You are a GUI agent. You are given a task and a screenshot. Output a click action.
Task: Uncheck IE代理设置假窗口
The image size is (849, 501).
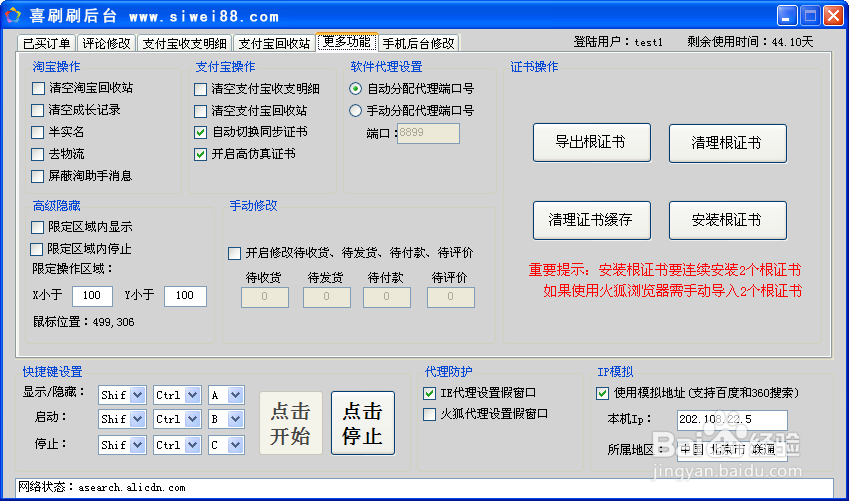pos(429,393)
